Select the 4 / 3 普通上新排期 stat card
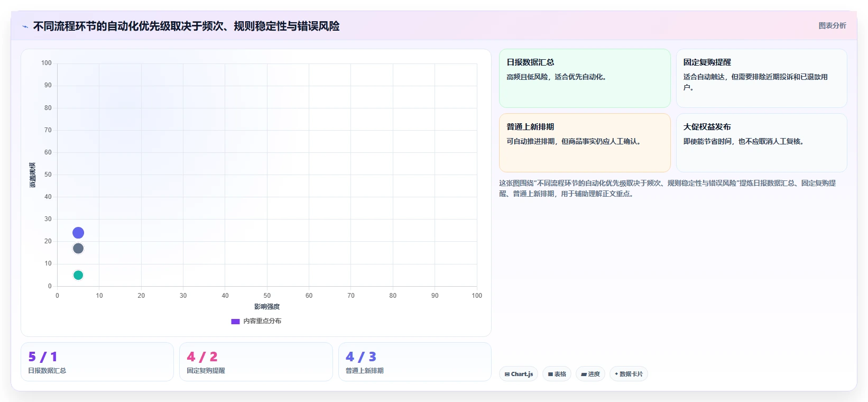This screenshot has width=868, height=402. pyautogui.click(x=414, y=362)
